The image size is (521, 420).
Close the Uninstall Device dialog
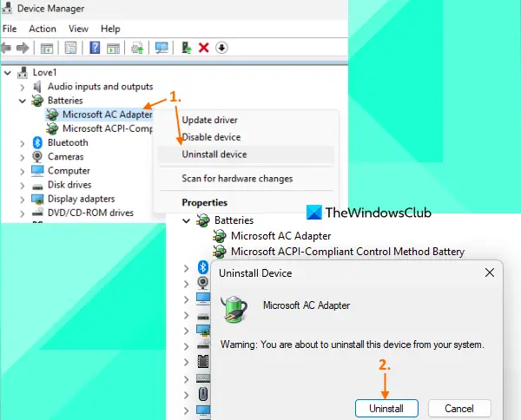click(x=490, y=273)
